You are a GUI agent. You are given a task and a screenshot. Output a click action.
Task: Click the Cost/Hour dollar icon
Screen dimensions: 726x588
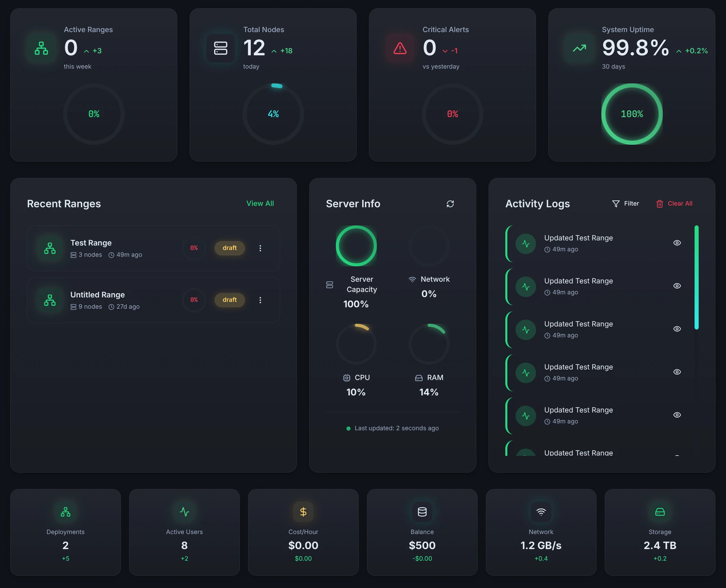[x=303, y=512]
